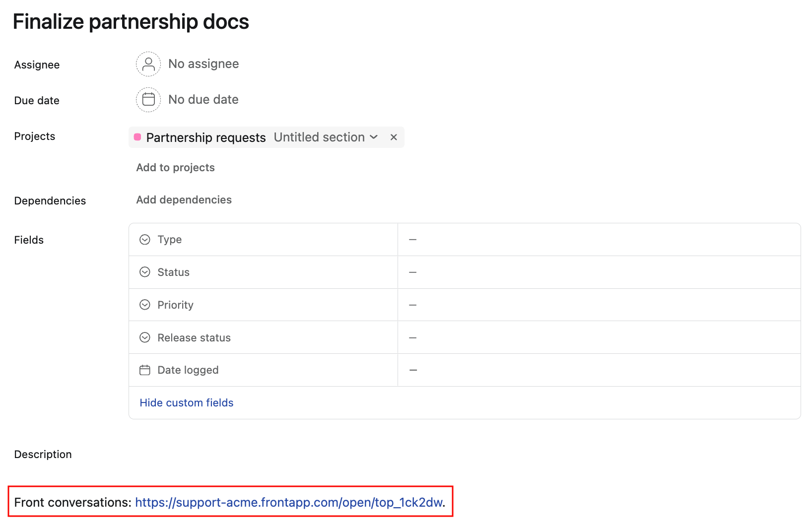
Task: Click the Release status field icon
Action: [x=145, y=337]
